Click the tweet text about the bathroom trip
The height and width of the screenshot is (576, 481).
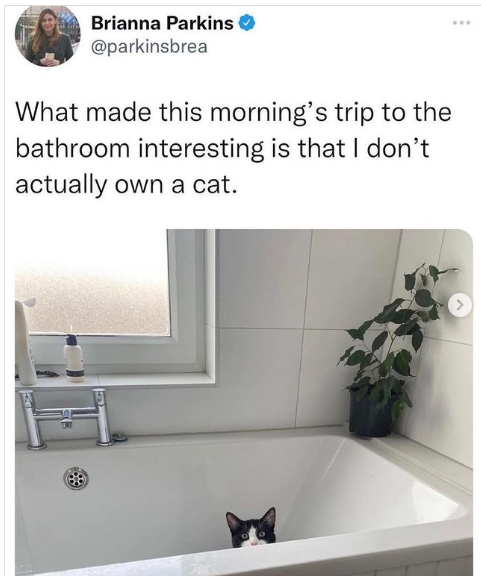[233, 148]
